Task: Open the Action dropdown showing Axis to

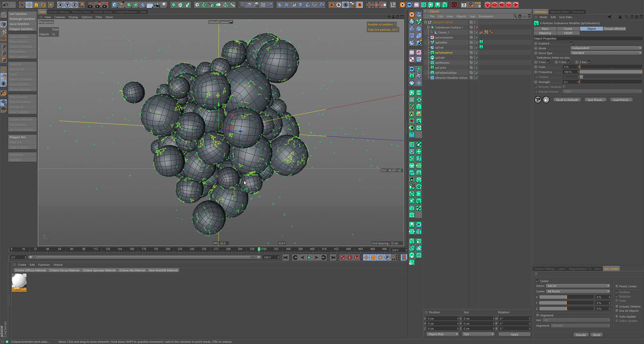Action: pos(578,286)
